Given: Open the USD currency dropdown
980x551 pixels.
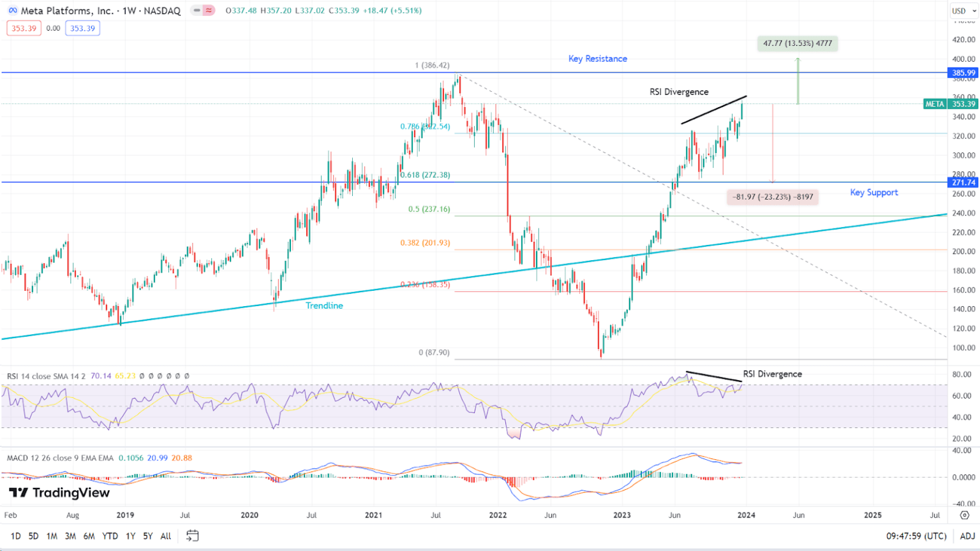Looking at the screenshot, I should click(x=964, y=11).
